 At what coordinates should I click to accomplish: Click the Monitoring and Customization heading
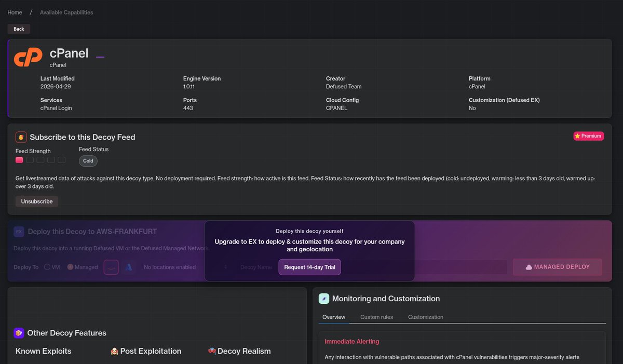[x=386, y=299]
